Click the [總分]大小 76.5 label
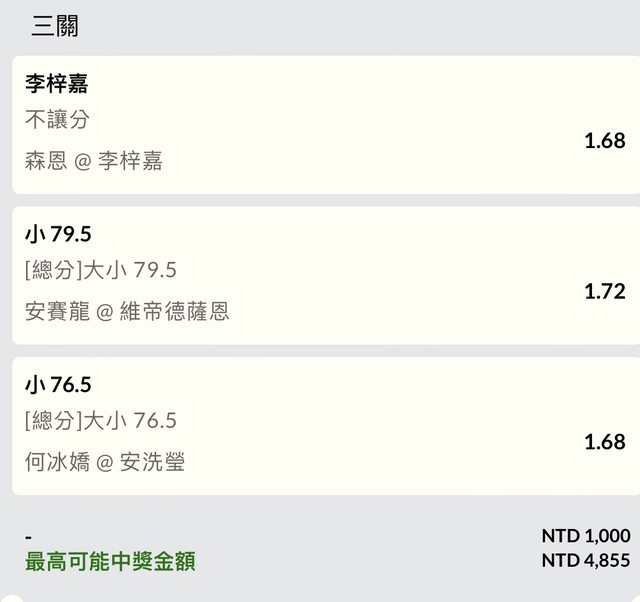 [101, 420]
